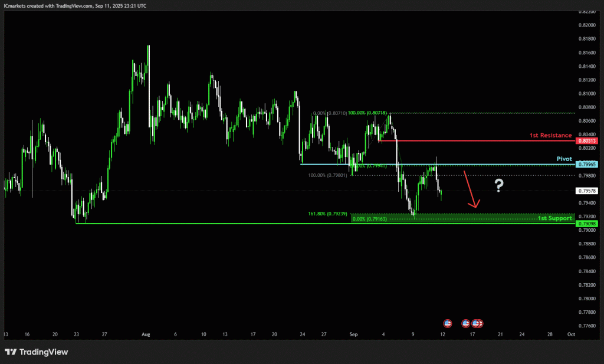Click the bright green support horizontal line
Screen dimensions: 604x364
(326, 224)
